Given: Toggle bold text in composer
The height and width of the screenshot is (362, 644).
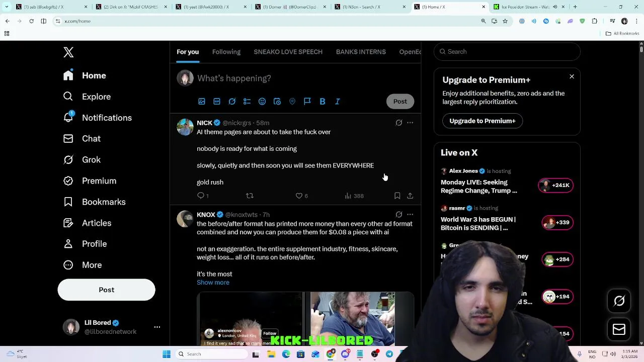Looking at the screenshot, I should [323, 102].
